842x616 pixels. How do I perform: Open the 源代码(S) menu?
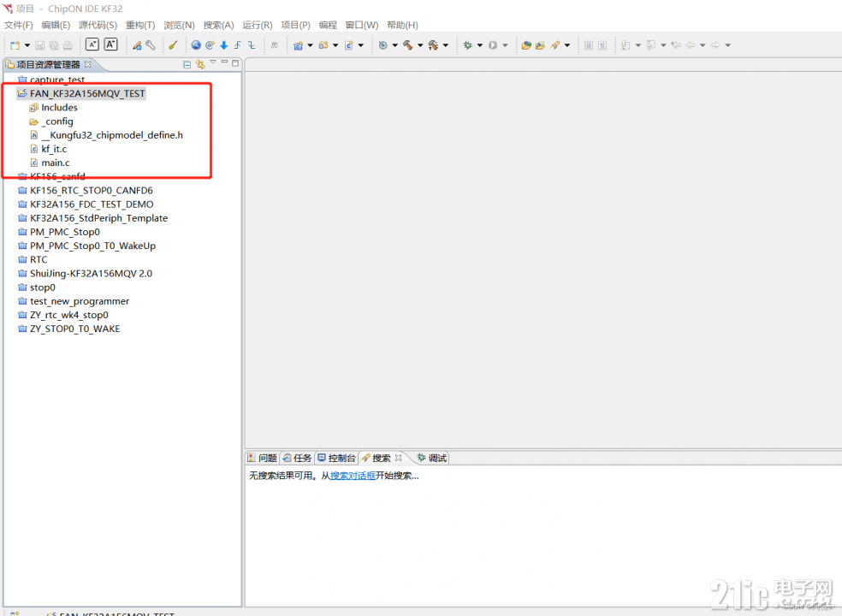tap(98, 26)
